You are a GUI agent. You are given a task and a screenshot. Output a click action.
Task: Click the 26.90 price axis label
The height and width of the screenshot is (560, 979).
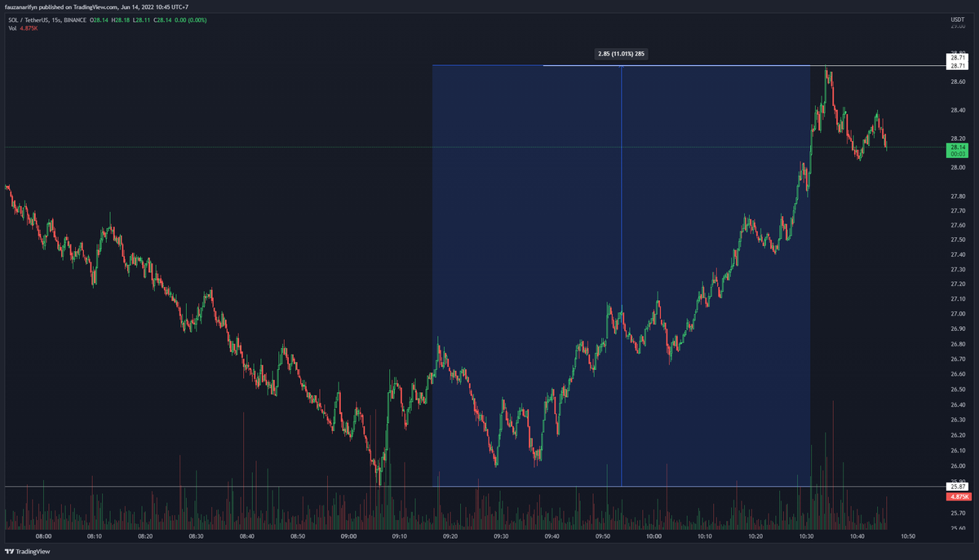coord(958,329)
